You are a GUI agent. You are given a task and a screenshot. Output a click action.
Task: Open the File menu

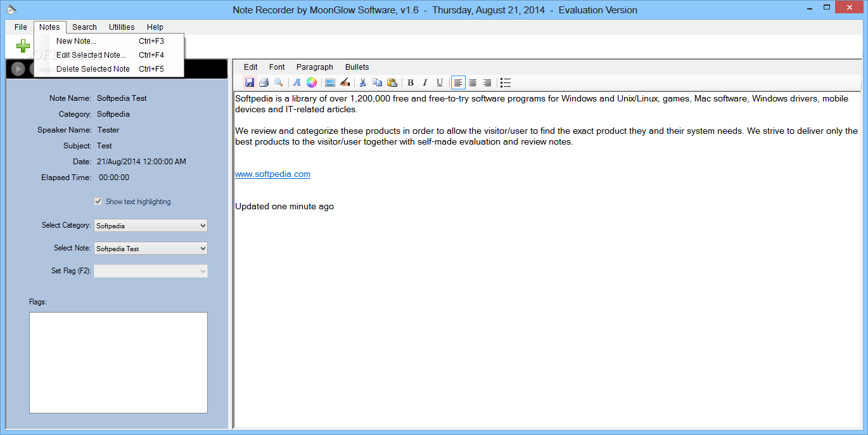21,27
